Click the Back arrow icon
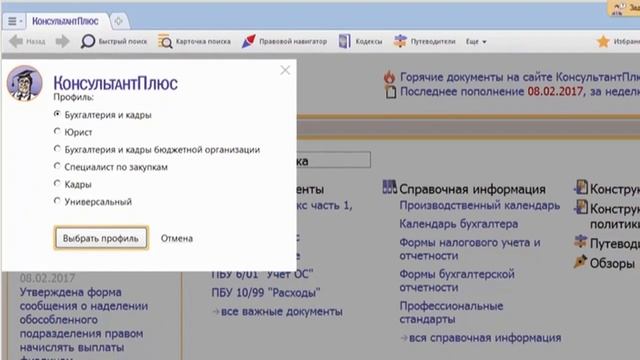 click(x=16, y=41)
